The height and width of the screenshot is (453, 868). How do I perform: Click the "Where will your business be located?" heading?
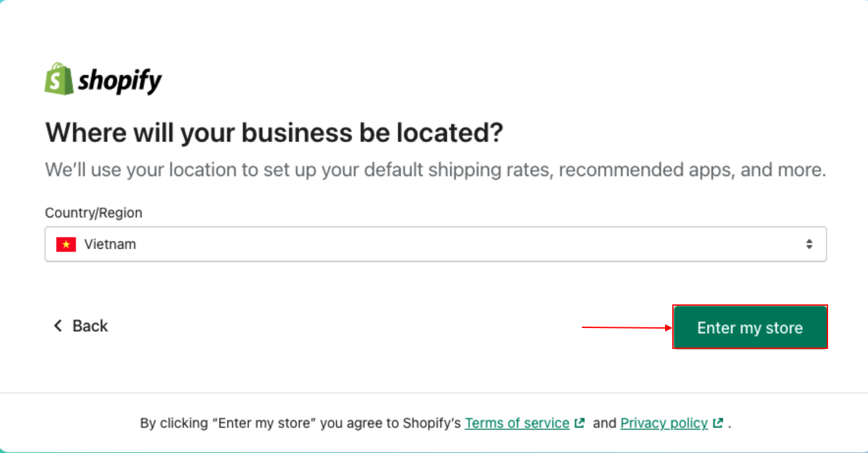click(274, 134)
